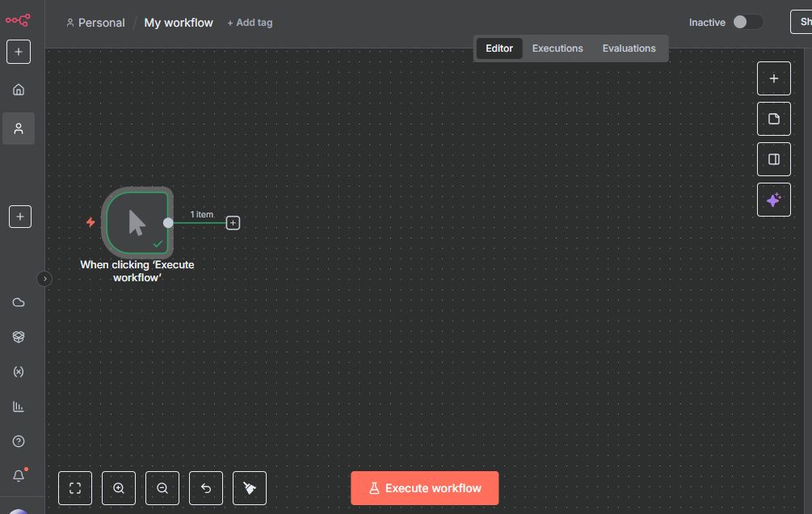Toggle the side panel button on canvas

click(773, 159)
